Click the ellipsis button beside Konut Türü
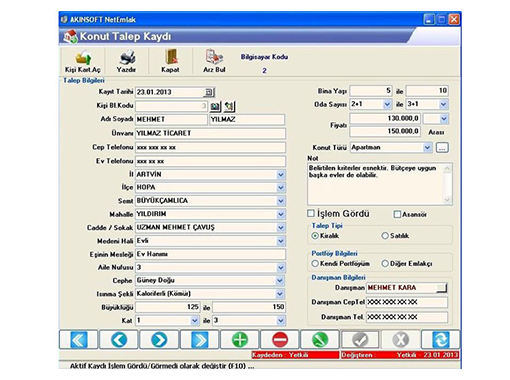This screenshot has width=510, height=380. (x=442, y=147)
